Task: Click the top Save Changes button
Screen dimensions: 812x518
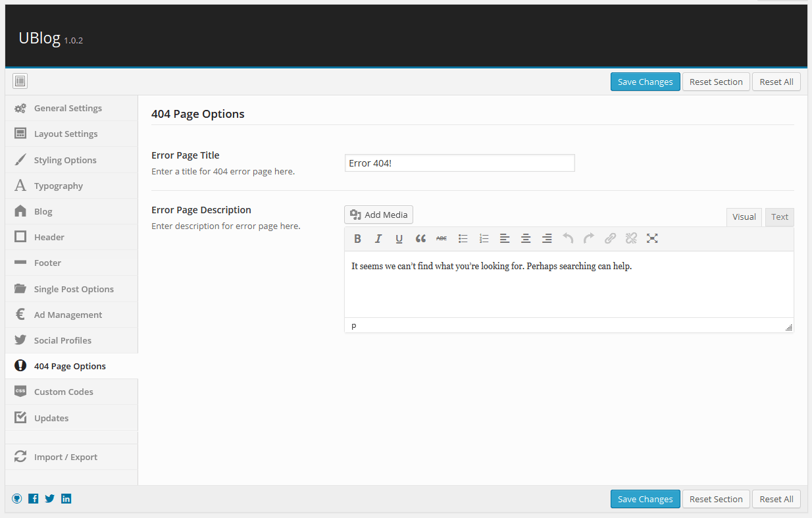Action: coord(645,82)
